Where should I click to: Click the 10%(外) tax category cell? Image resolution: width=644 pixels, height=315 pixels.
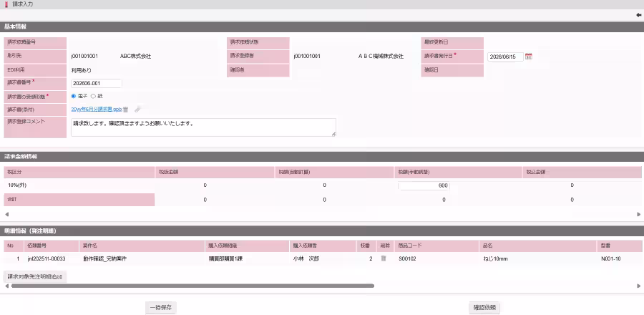click(17, 185)
